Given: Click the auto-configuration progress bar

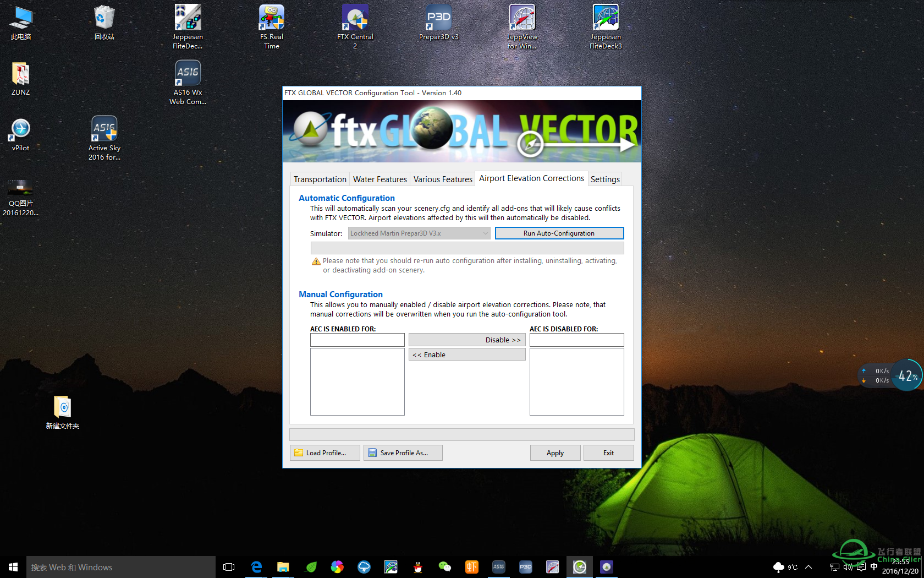Looking at the screenshot, I should 467,248.
